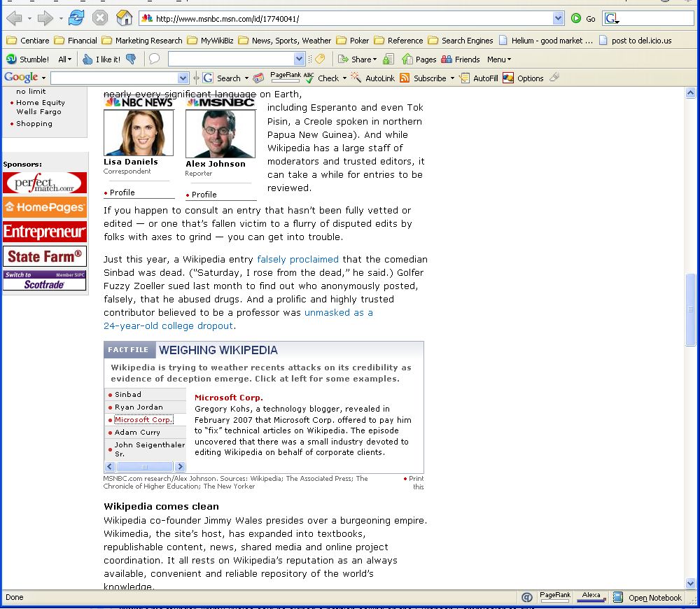
Task: Click the highlighter pencil icon in Google toolbar
Action: 554,77
